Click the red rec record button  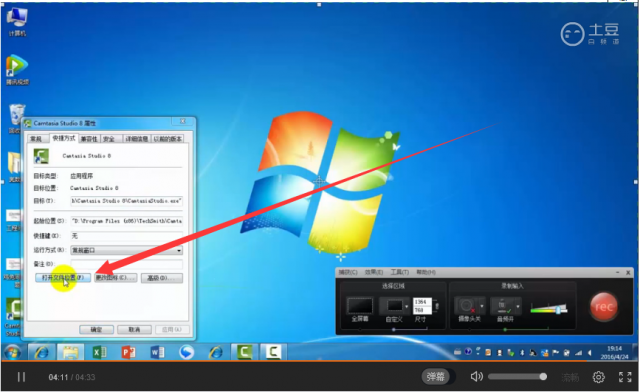pyautogui.click(x=603, y=307)
